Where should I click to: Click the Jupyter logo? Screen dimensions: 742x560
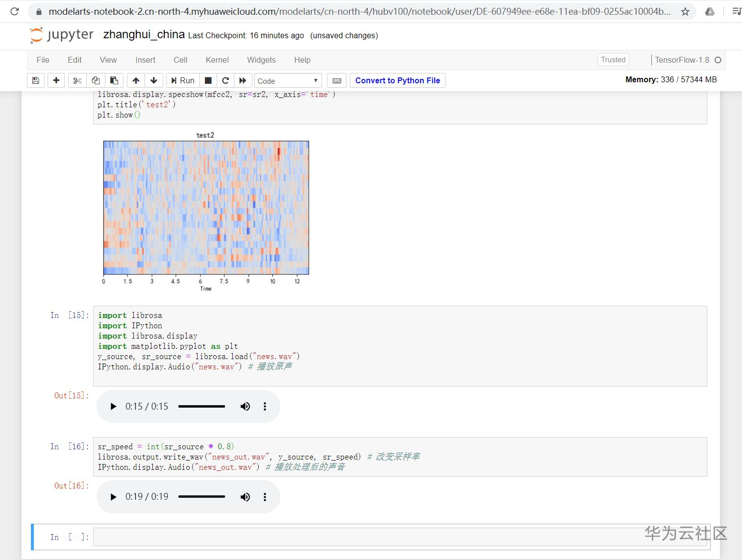[62, 35]
